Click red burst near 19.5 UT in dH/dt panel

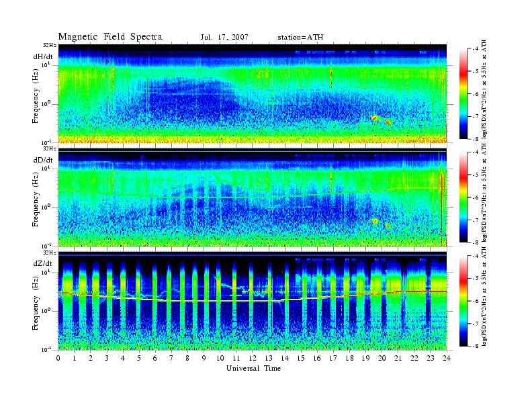(x=375, y=118)
